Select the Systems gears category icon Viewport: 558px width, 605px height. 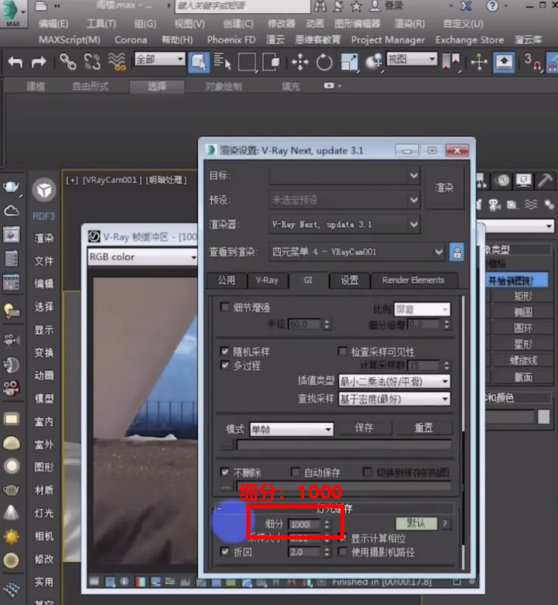549,204
